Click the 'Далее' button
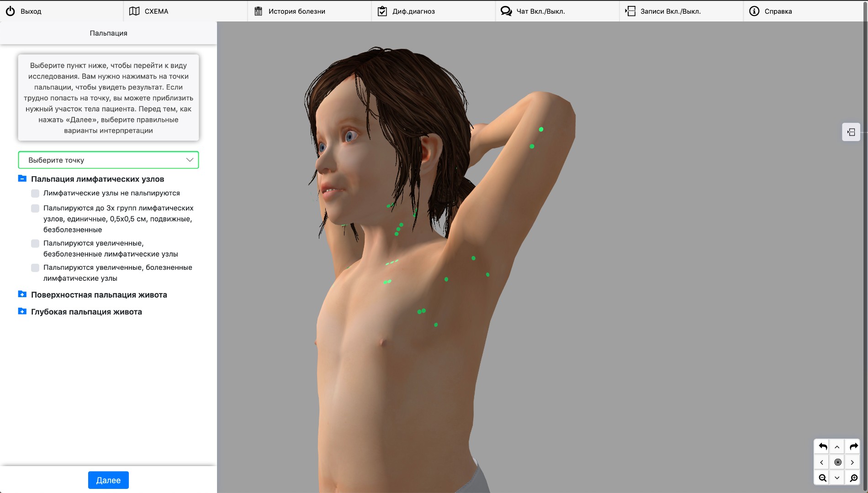Image resolution: width=868 pixels, height=493 pixels. (108, 480)
